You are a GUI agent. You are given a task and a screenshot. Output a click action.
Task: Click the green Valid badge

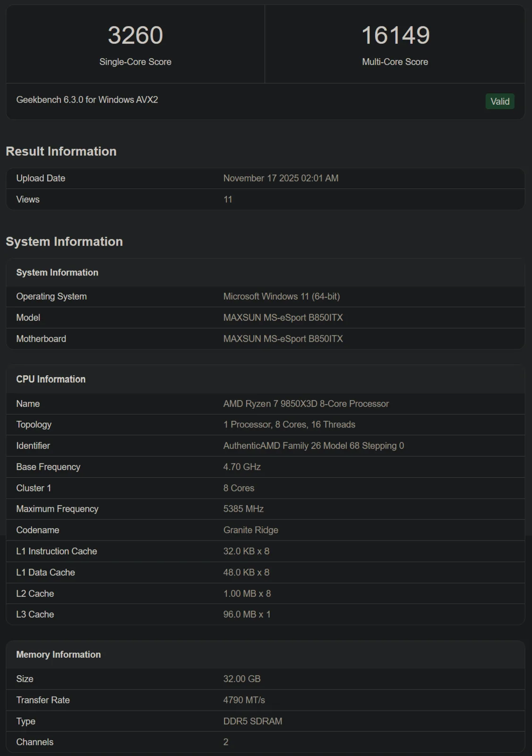pyautogui.click(x=499, y=102)
